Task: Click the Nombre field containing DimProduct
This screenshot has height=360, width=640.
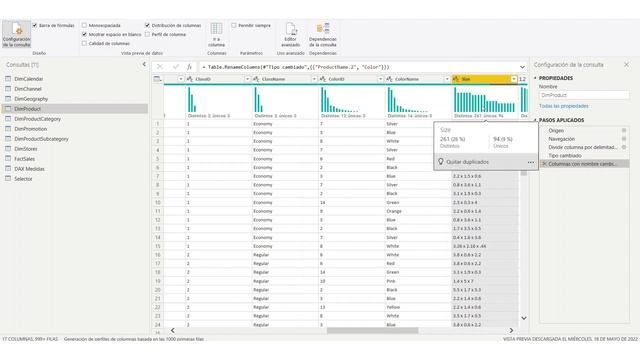Action: click(x=584, y=95)
